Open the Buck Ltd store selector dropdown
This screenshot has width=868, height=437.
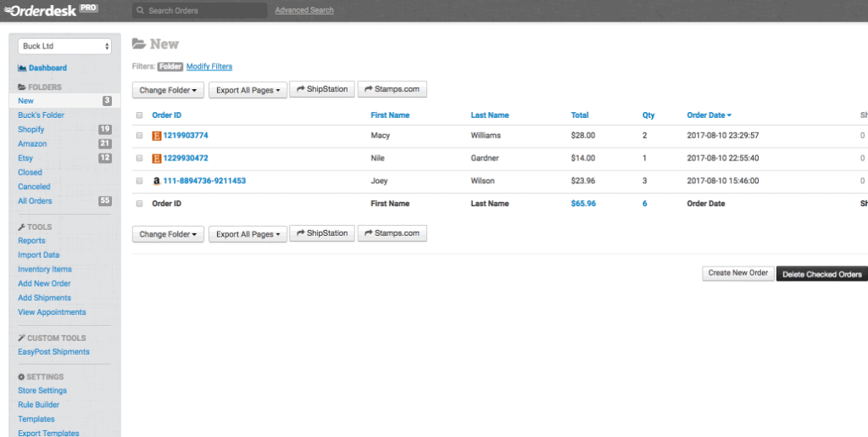point(65,46)
